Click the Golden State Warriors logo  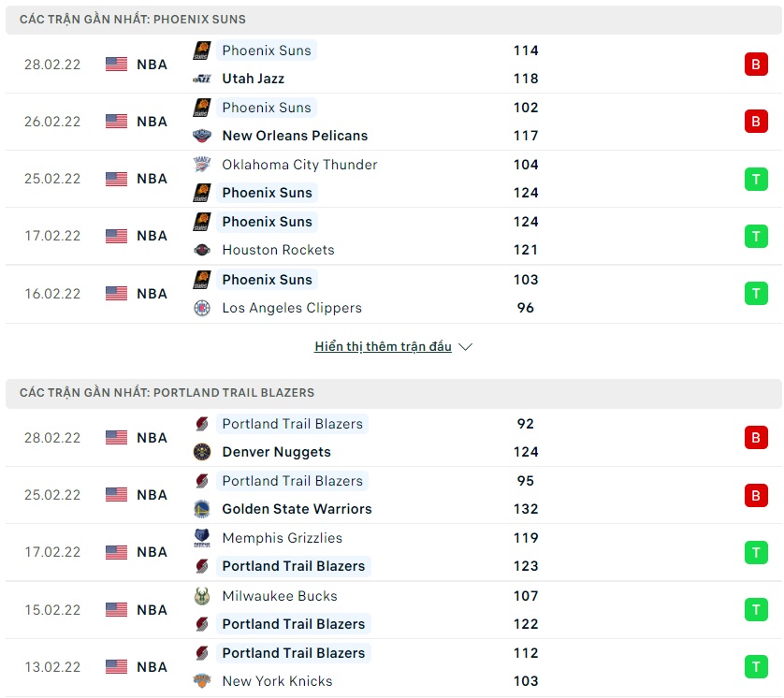[x=201, y=509]
